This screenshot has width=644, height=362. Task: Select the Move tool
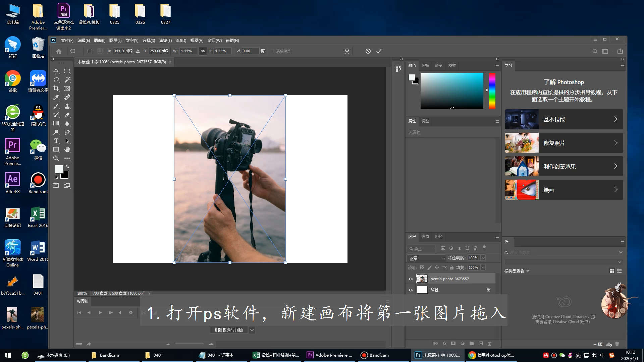click(x=56, y=71)
